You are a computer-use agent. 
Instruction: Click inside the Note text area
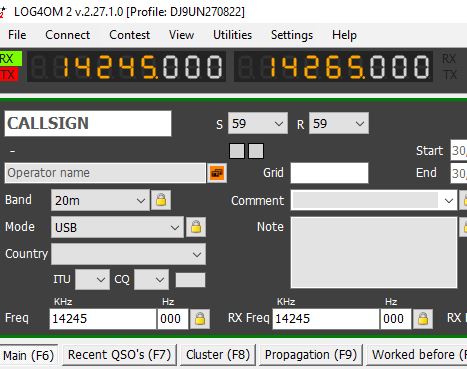point(374,252)
